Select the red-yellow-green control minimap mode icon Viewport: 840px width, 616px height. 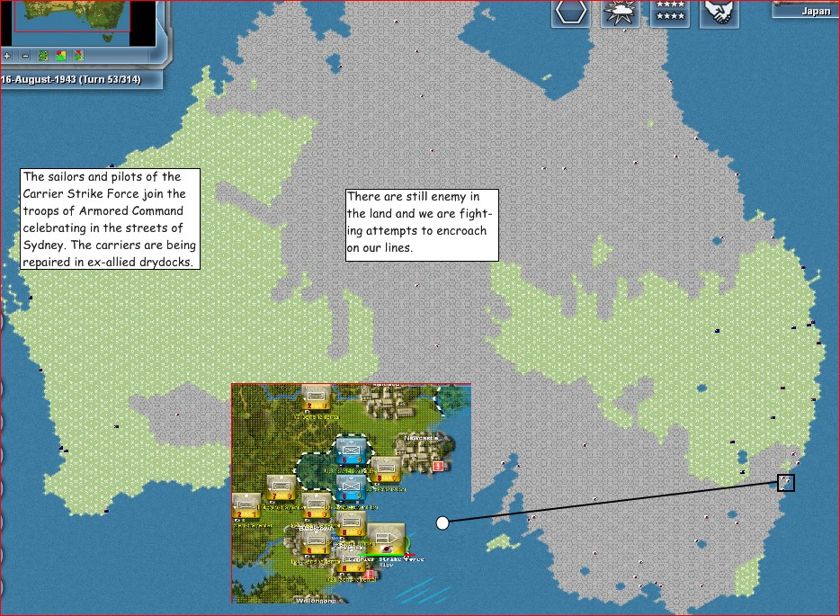tap(61, 55)
